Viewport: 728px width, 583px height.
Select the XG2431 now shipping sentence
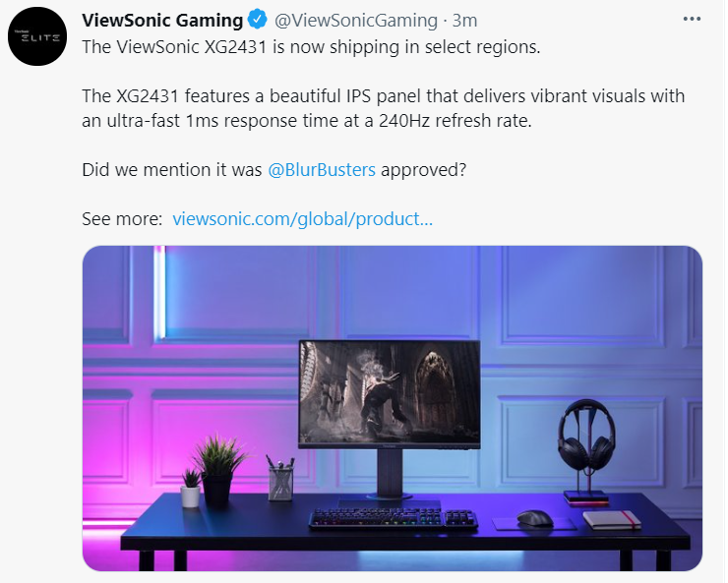311,47
